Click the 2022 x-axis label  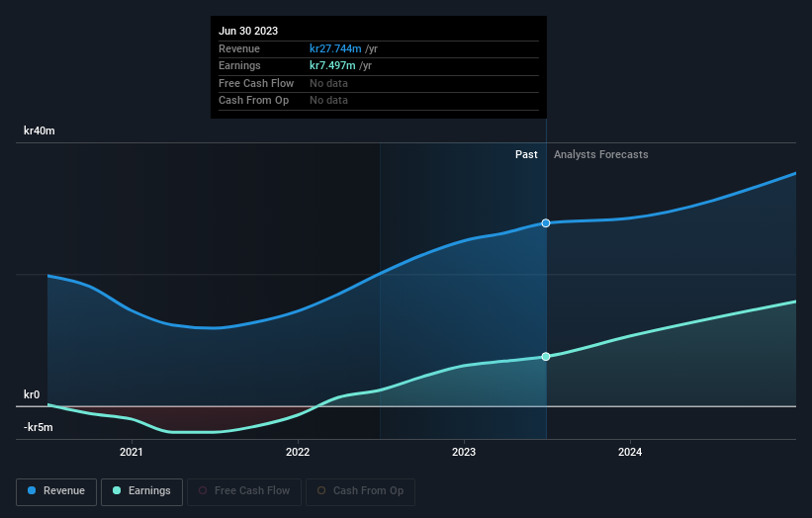[298, 453]
